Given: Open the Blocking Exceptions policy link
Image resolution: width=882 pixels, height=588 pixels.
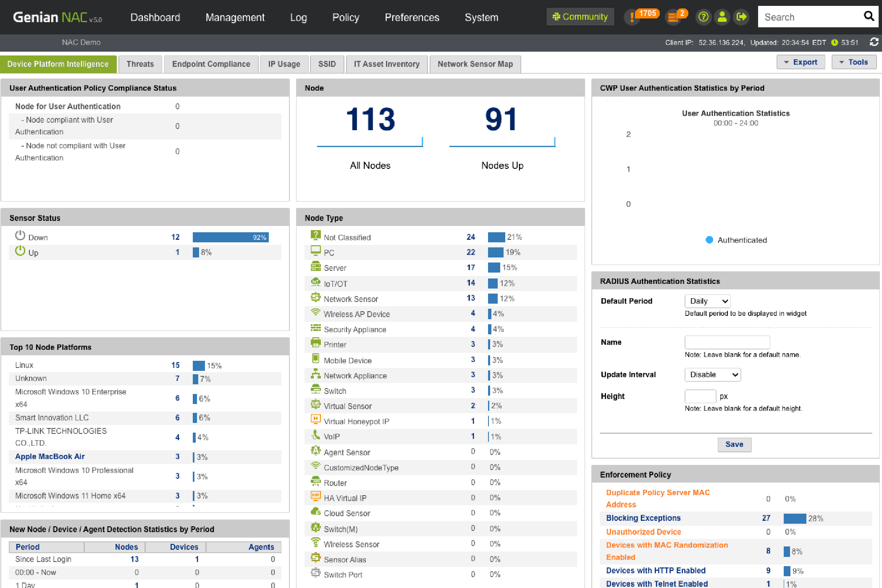Looking at the screenshot, I should (x=643, y=518).
